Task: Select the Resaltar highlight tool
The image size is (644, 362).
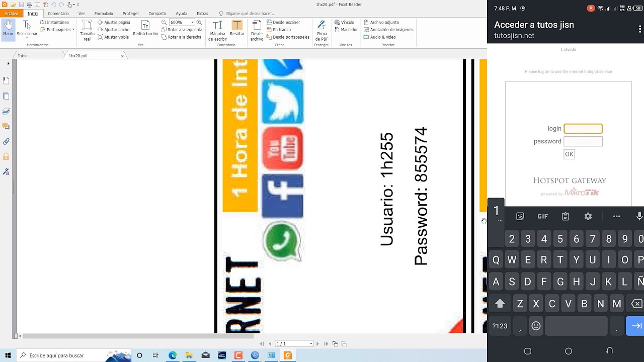Action: [x=237, y=29]
